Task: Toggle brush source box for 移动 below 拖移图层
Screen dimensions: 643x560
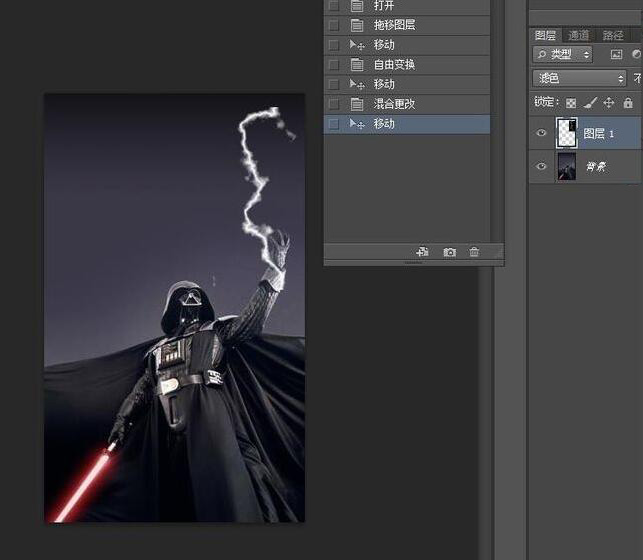Action: (x=334, y=45)
